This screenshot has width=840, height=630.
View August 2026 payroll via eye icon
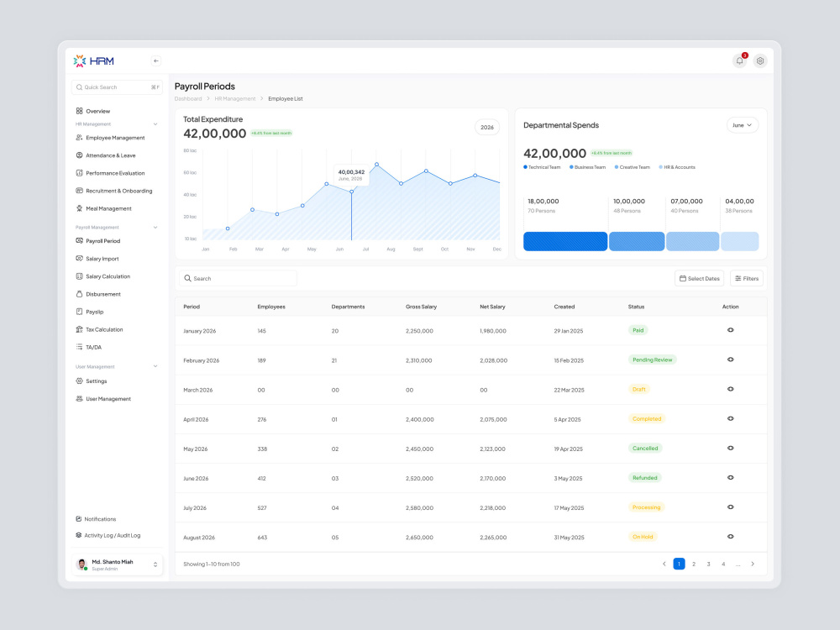click(x=730, y=537)
